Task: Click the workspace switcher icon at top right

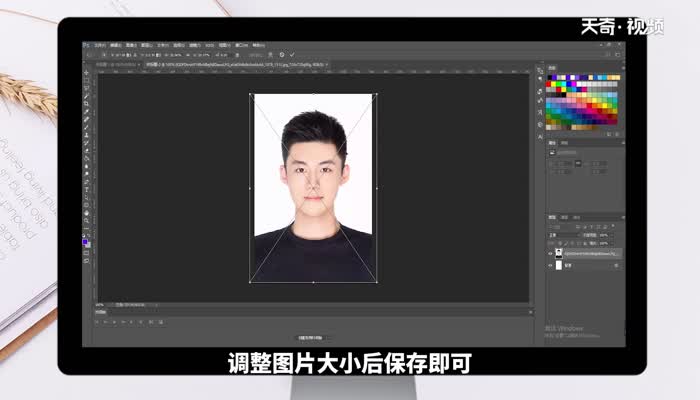Action: [618, 54]
